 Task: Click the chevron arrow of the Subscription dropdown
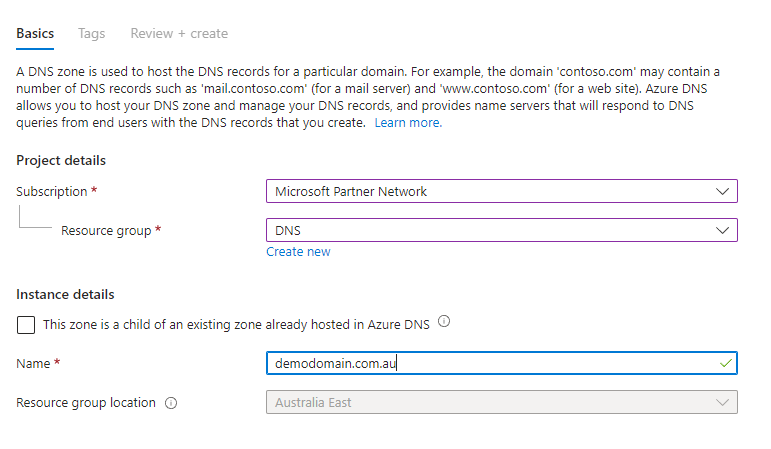tap(723, 191)
